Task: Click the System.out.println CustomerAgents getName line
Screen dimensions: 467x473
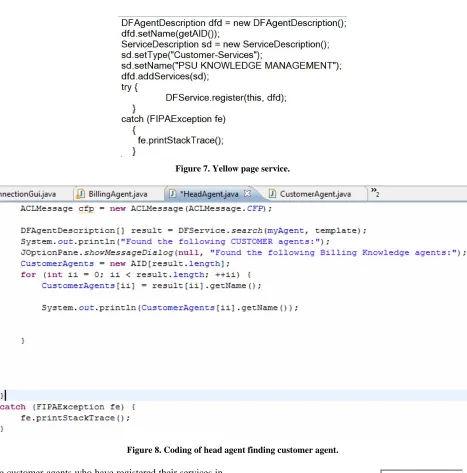Action: pyautogui.click(x=170, y=308)
